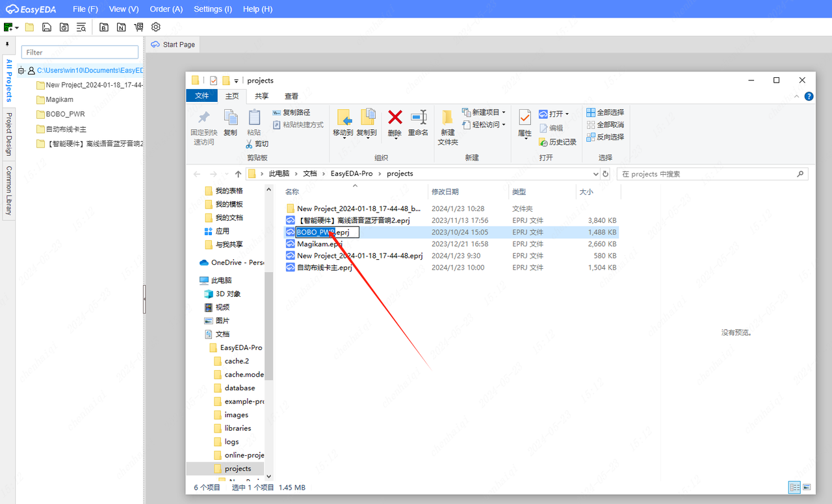Open the 移动到 dropdown button
The image size is (832, 504).
point(343,123)
